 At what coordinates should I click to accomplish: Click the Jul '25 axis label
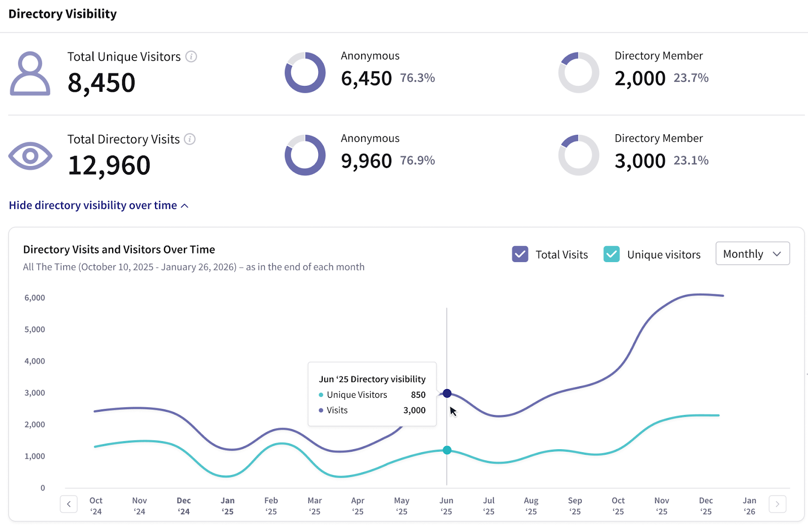(x=489, y=506)
